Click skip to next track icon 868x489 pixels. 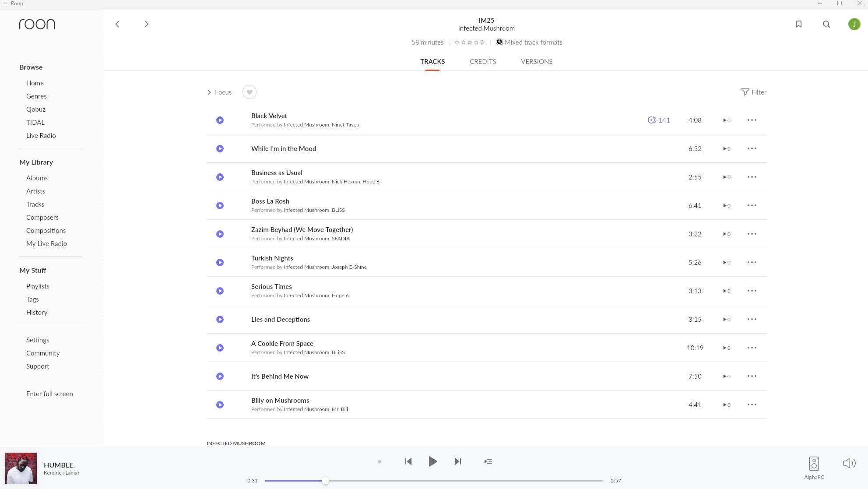click(458, 461)
